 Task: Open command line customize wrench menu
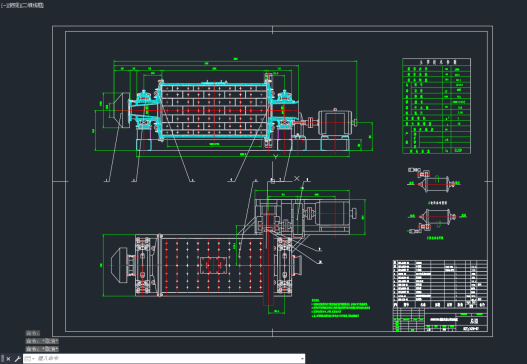pyautogui.click(x=17, y=359)
